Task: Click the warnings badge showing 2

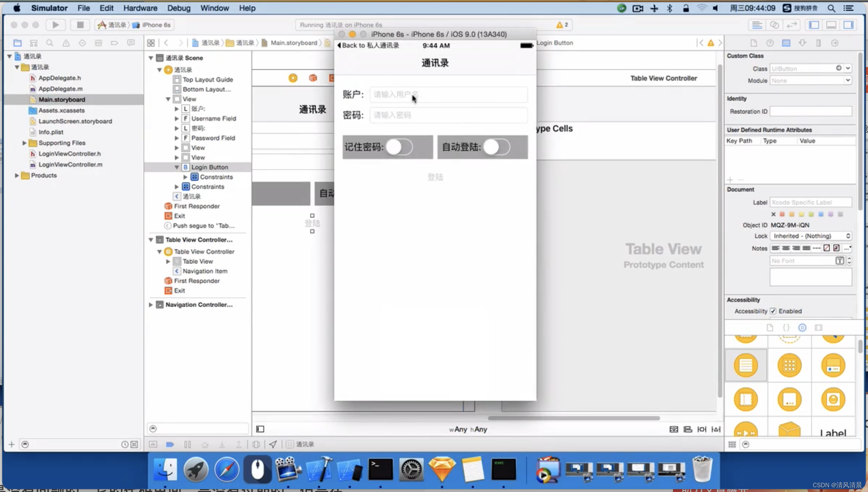Action: [563, 24]
